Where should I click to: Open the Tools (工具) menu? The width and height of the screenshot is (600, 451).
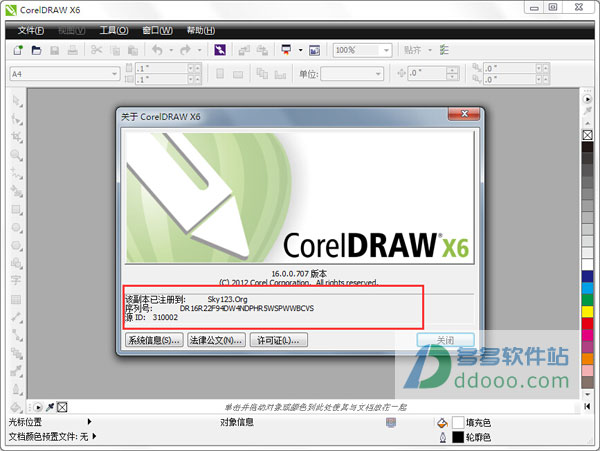[114, 30]
